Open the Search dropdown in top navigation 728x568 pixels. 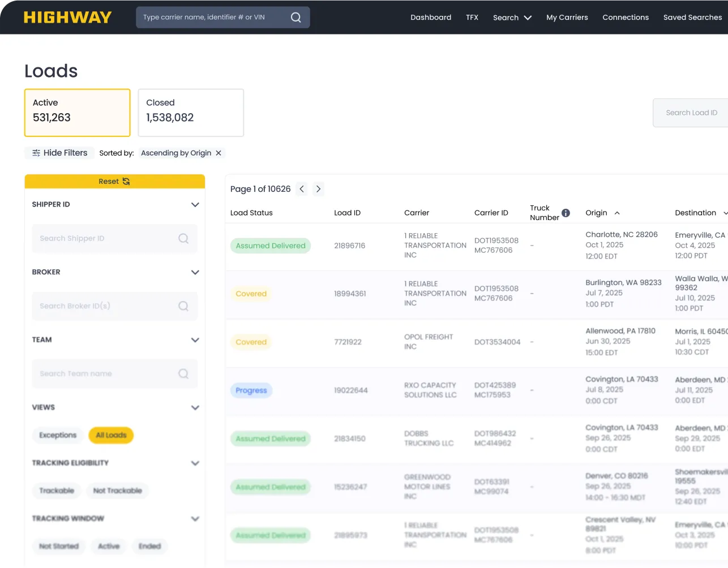coord(512,18)
